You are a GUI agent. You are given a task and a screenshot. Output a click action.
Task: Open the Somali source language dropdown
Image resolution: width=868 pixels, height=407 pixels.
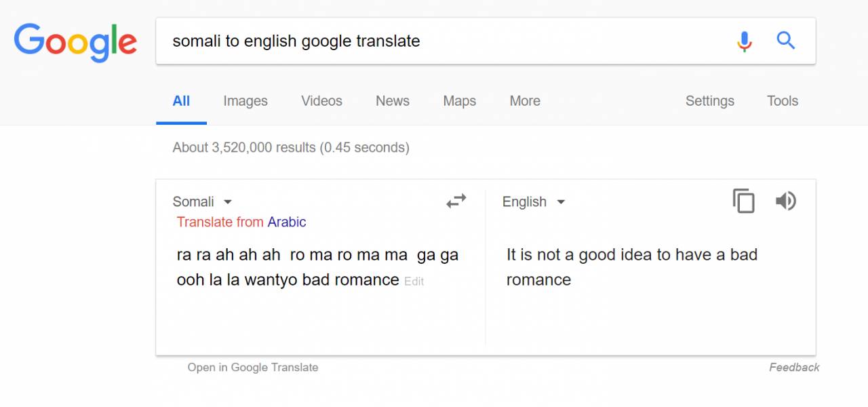coord(202,202)
